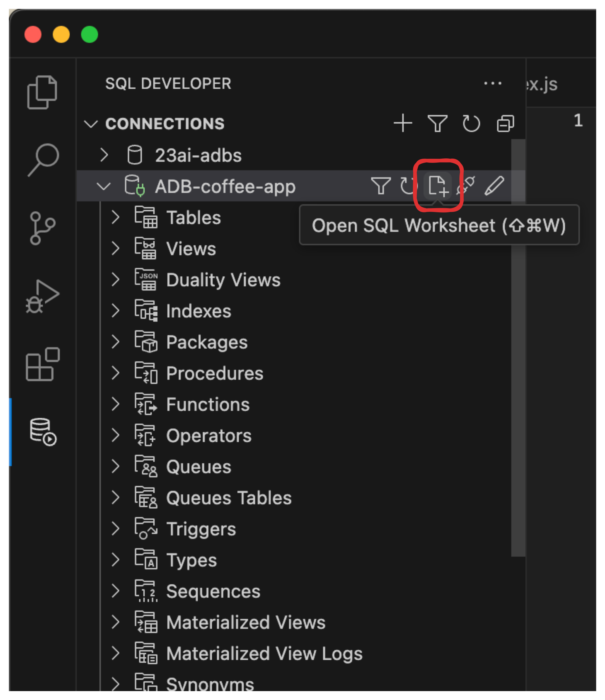Viewport: 605px width, 700px height.
Task: Select the SQL Developer database icon
Action: pos(43,432)
